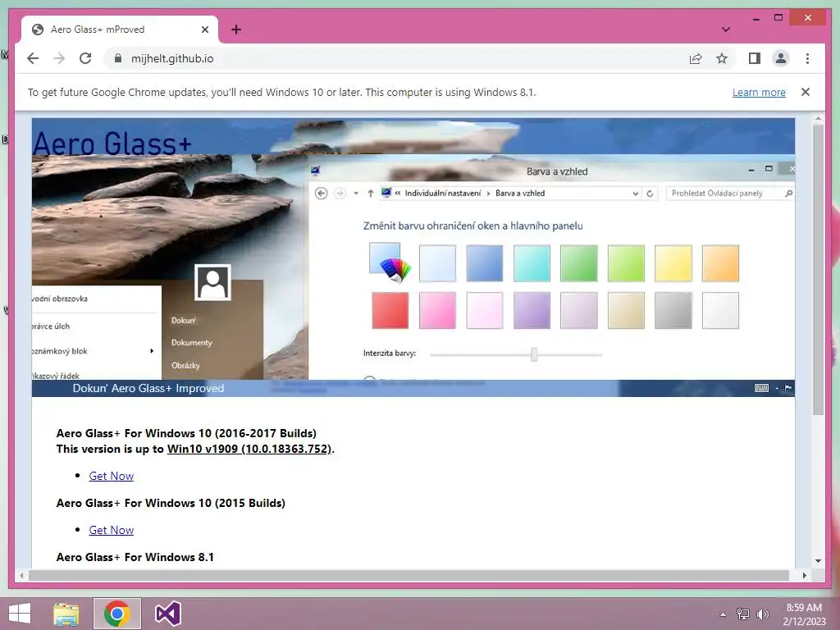Close the Aero Glass+ mProved tab
Image resolution: width=840 pixels, height=630 pixels.
204,30
